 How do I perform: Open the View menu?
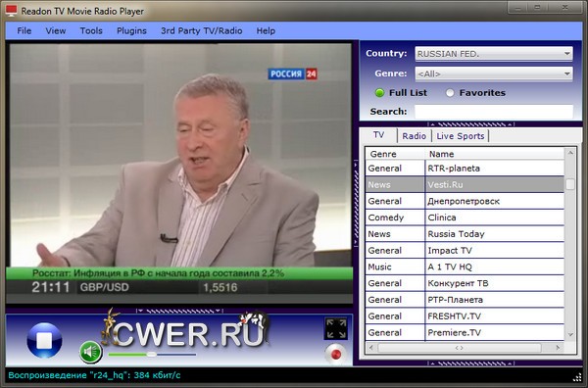[56, 30]
